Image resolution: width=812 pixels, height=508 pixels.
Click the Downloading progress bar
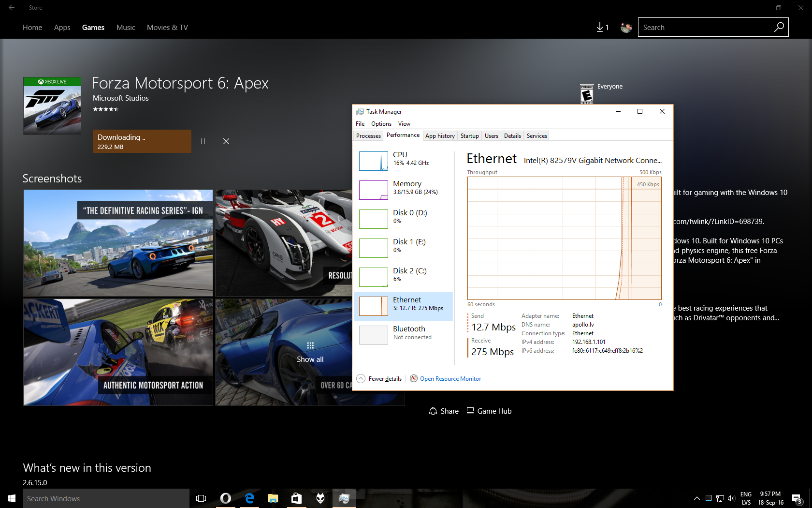coord(142,141)
